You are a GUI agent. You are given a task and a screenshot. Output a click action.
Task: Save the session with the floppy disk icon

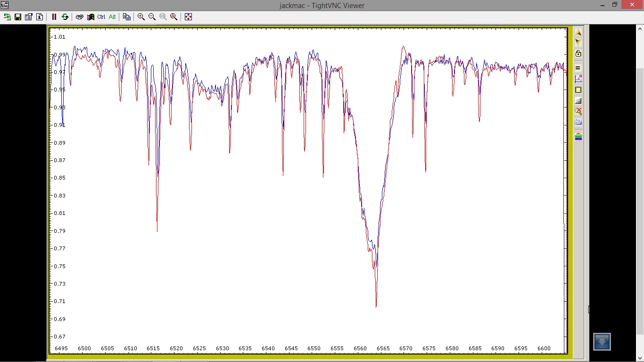(x=18, y=16)
